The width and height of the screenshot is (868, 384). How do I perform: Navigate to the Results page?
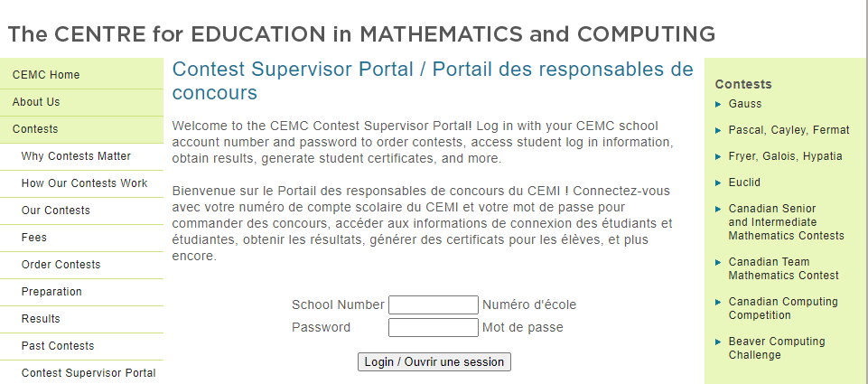41,319
